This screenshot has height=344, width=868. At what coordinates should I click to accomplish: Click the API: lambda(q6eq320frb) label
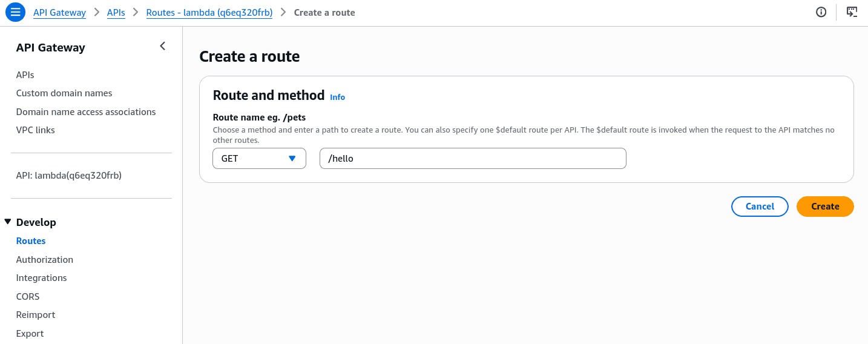point(69,176)
